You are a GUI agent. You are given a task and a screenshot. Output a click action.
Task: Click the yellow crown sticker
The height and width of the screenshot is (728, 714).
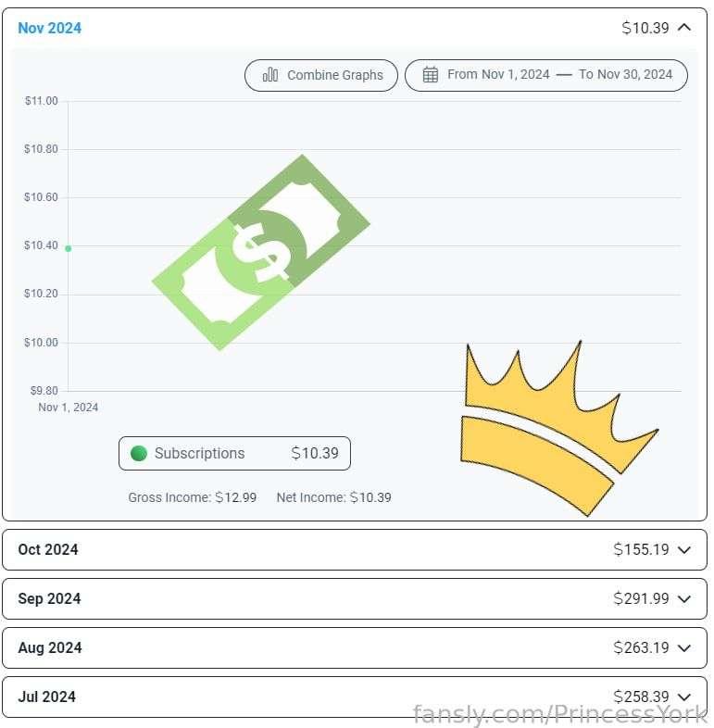pyautogui.click(x=559, y=429)
